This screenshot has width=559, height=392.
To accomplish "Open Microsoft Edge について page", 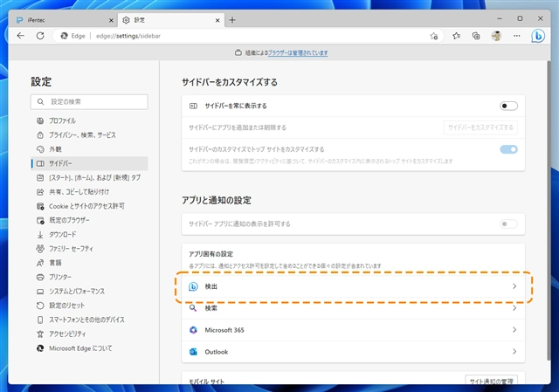I will [x=89, y=348].
